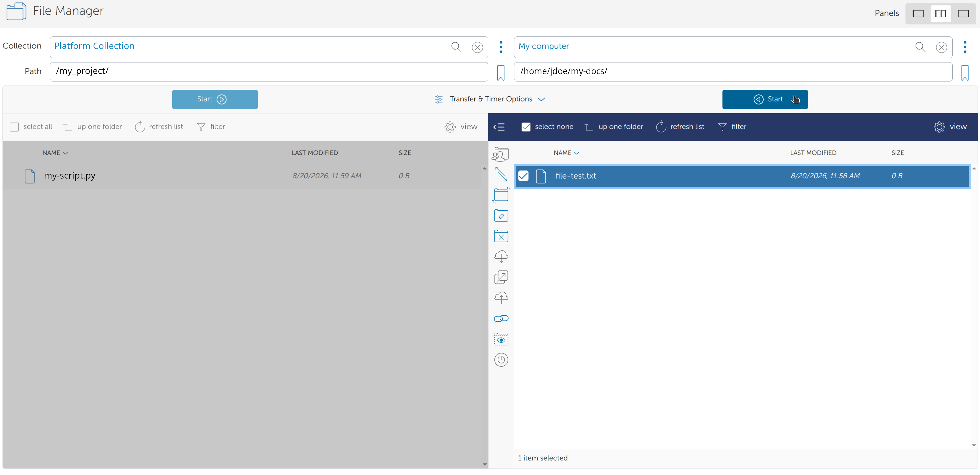Click the Delete Selected folder-X icon
The image size is (980, 475).
(501, 236)
